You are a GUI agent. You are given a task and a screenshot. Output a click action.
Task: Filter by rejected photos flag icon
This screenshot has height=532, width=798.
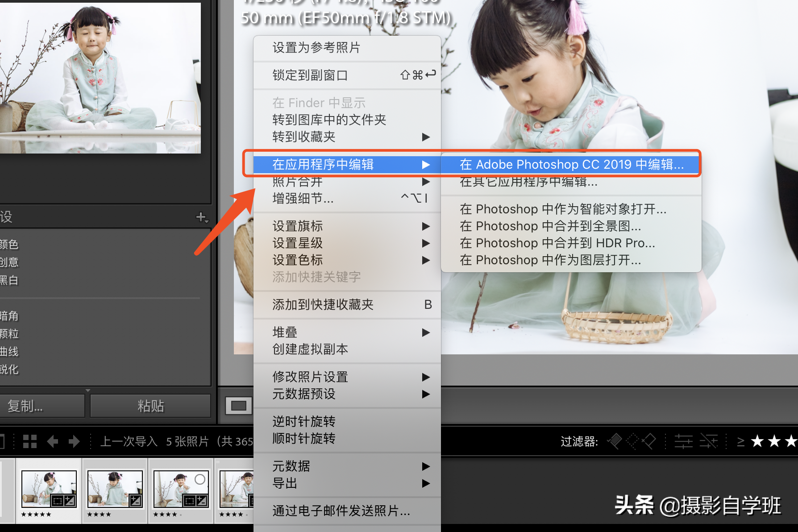649,441
